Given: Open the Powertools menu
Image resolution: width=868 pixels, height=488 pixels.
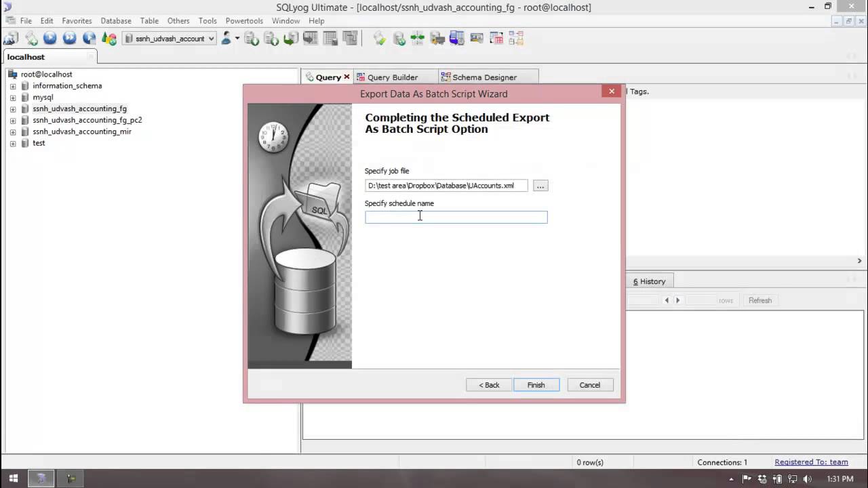Looking at the screenshot, I should coord(244,21).
